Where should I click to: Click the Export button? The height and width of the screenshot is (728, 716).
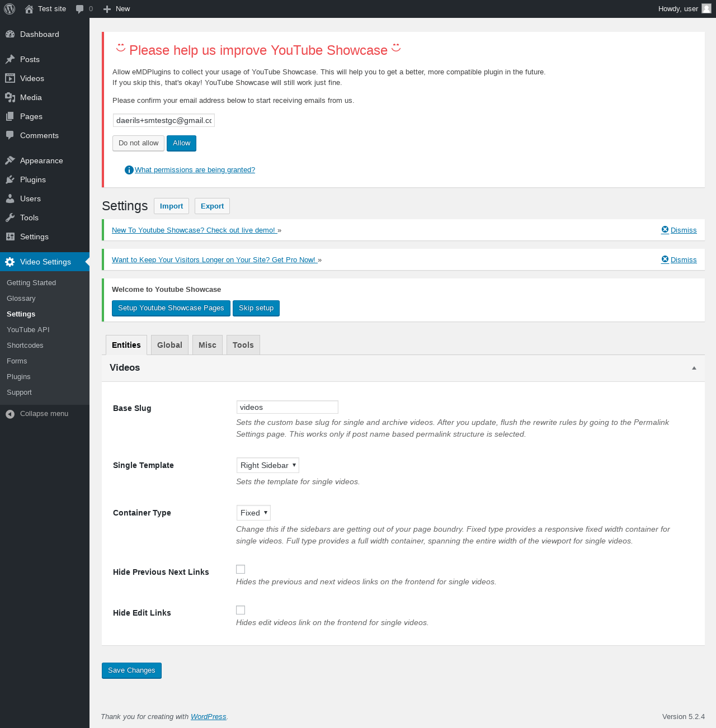[x=213, y=206]
